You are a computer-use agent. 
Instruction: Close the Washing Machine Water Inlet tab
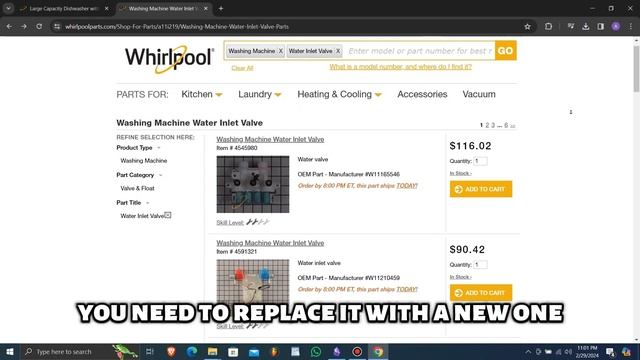pyautogui.click(x=206, y=8)
